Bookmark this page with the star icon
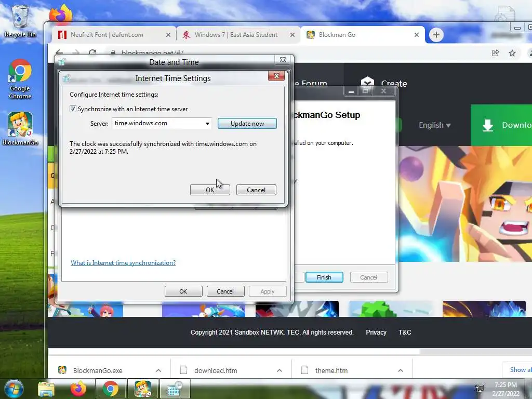This screenshot has width=532, height=399. point(512,53)
